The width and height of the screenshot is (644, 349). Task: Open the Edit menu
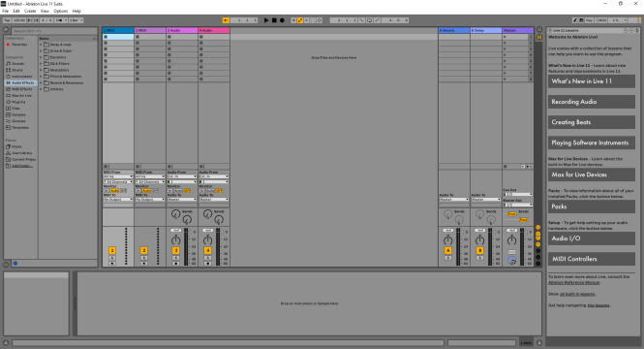coord(16,11)
